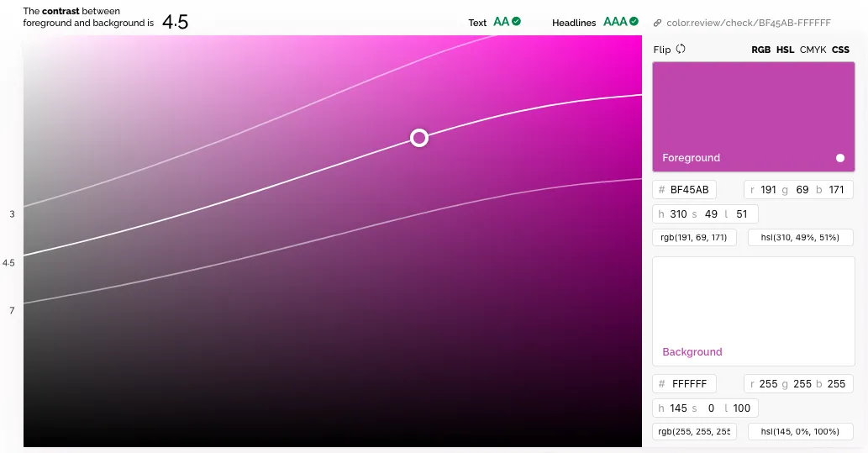This screenshot has width=868, height=453.
Task: Click the white dot in Foreground swatch
Action: coord(839,158)
